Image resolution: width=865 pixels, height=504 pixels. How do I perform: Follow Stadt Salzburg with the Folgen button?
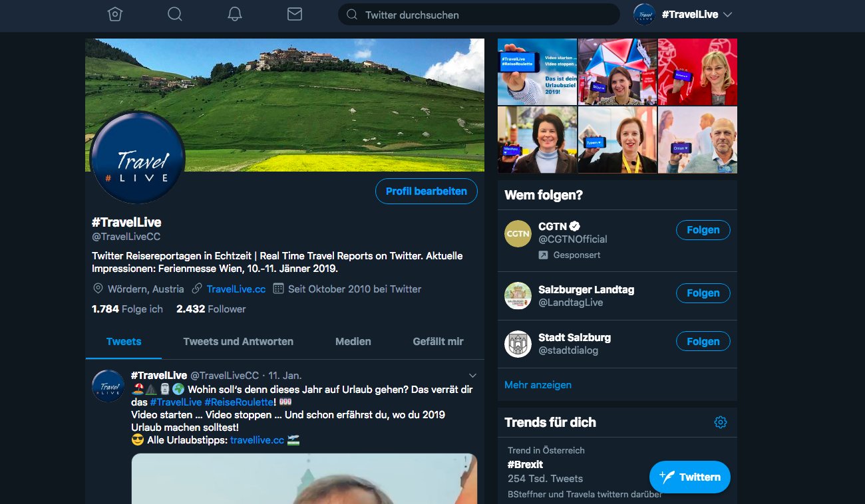click(x=703, y=342)
